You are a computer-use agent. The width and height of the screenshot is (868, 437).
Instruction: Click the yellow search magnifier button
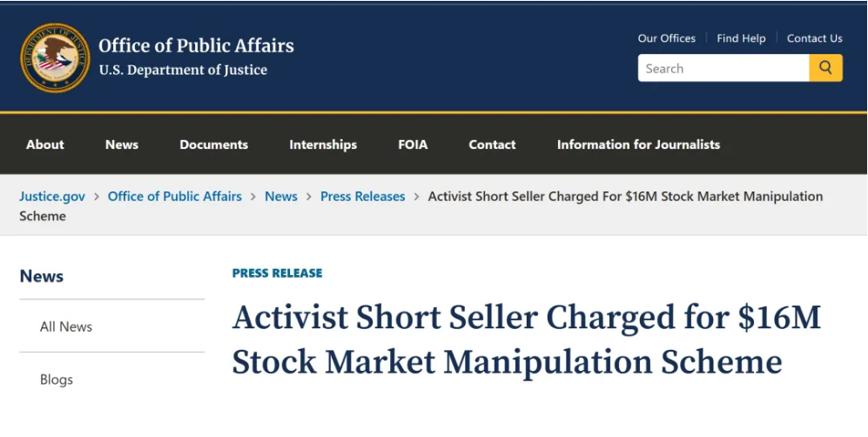tap(825, 68)
